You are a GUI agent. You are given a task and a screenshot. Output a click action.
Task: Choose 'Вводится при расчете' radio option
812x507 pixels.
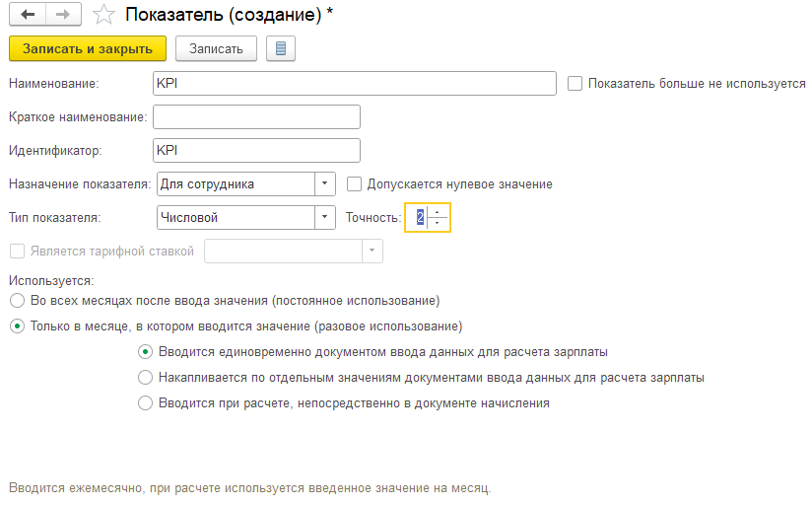146,402
